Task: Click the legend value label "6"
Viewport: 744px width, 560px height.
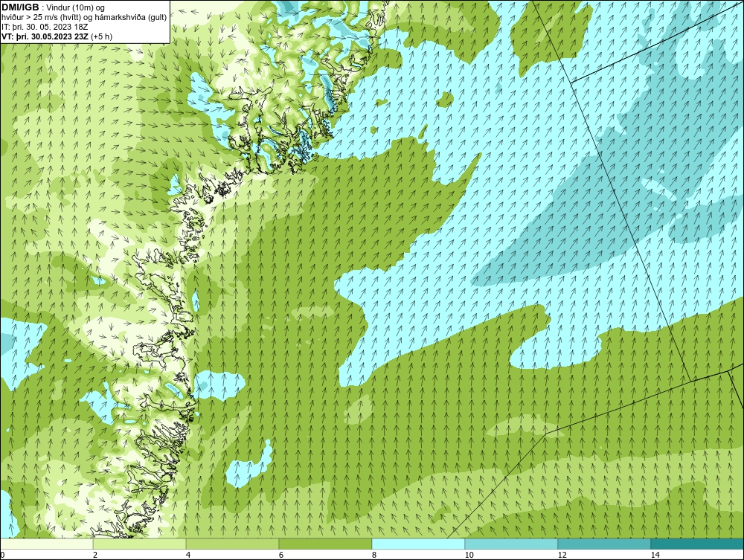Action: (x=281, y=555)
